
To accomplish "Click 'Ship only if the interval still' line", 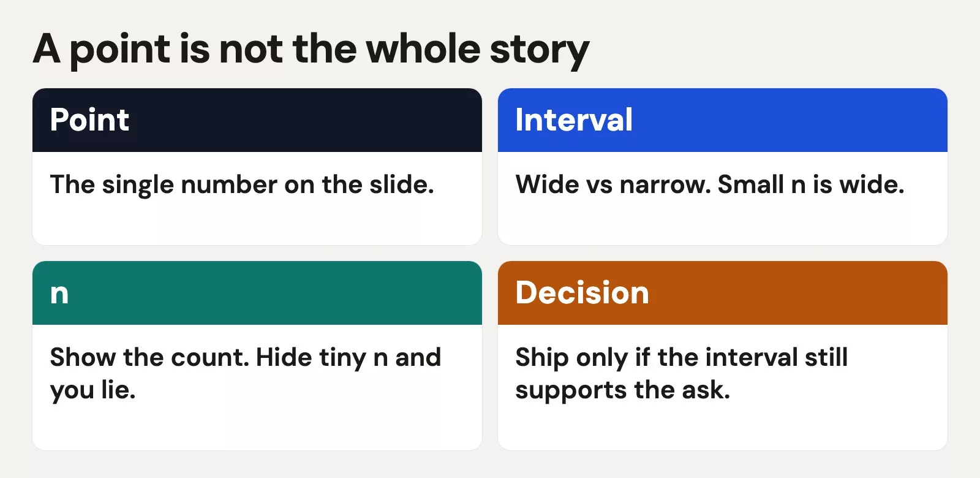I will coord(682,358).
